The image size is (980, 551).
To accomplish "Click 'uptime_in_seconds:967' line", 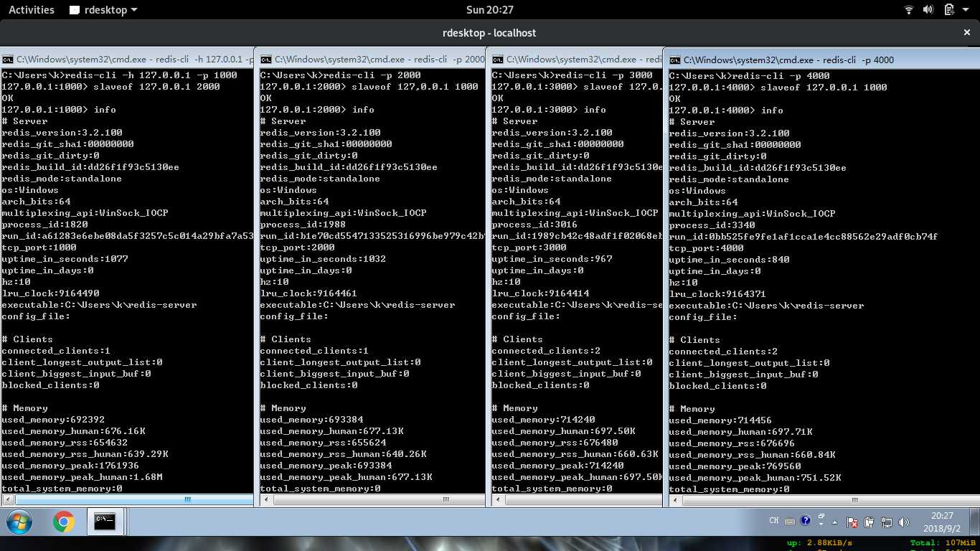I will [552, 259].
